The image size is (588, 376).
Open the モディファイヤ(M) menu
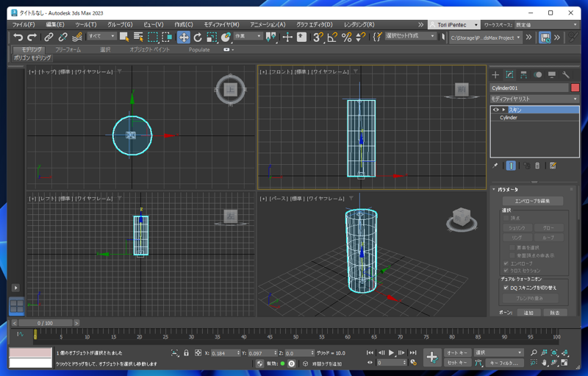[x=222, y=24]
